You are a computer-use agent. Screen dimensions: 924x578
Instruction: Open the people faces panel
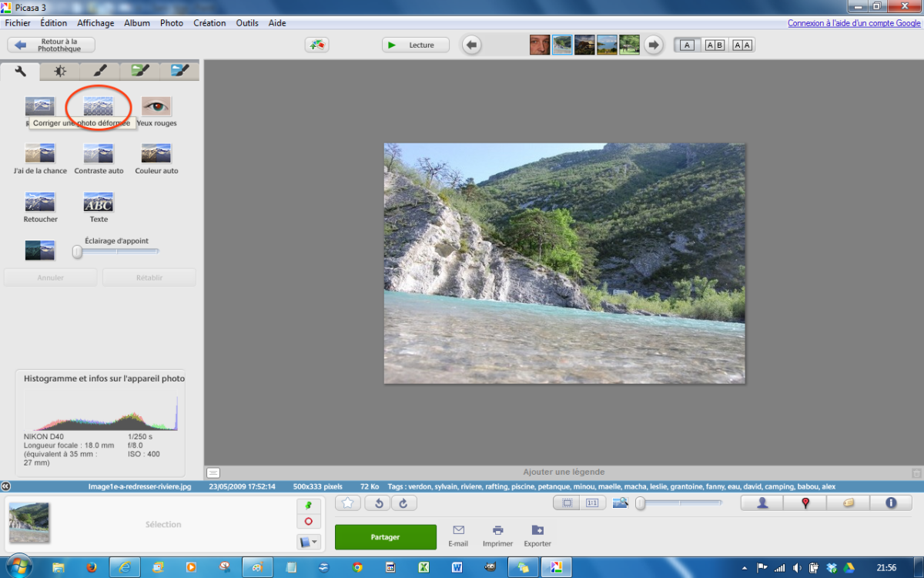pyautogui.click(x=762, y=503)
